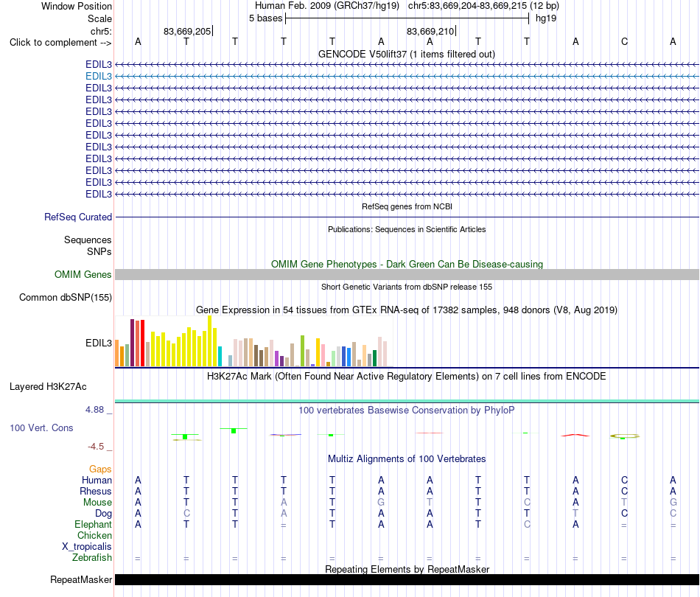Click the 'chr5:83,669,204-83,669,215 (12 bp)' coordinates
The height and width of the screenshot is (597, 700).
(483, 6)
